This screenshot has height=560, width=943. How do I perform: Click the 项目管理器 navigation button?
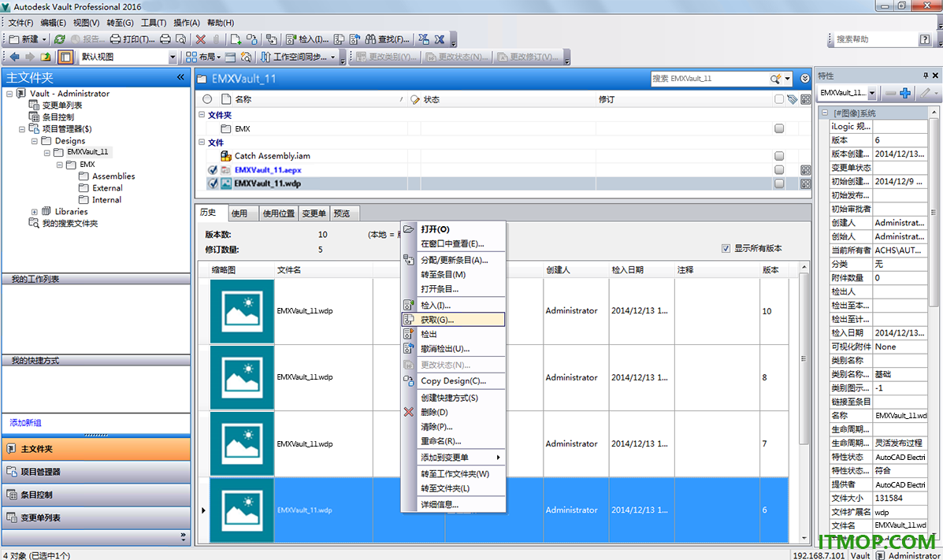[x=96, y=472]
